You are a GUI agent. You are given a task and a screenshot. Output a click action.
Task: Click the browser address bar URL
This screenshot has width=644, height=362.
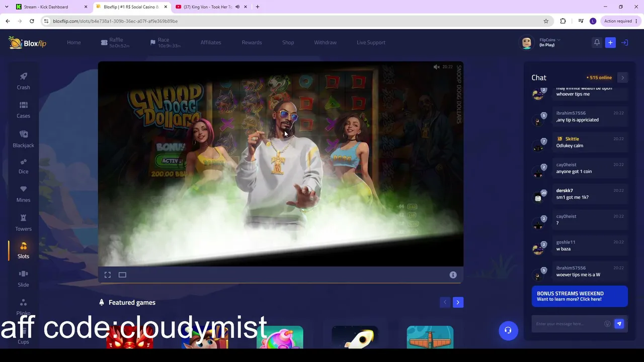coord(115,21)
